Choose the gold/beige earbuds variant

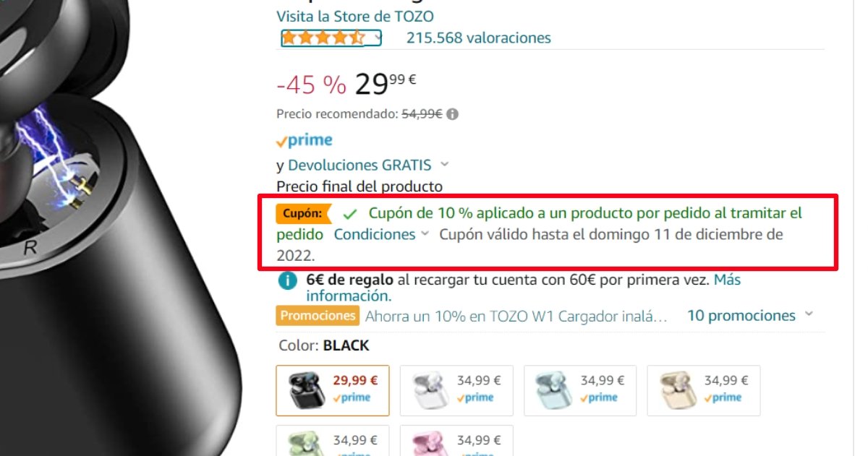coord(704,390)
